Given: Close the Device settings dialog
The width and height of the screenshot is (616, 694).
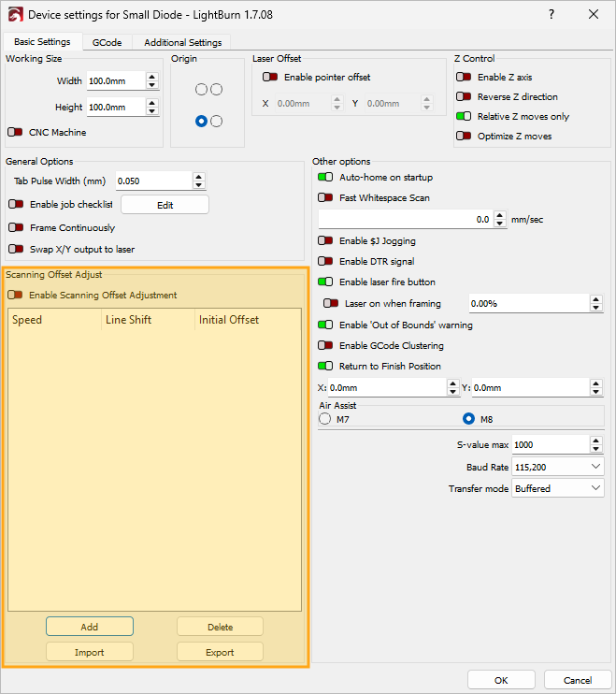Looking at the screenshot, I should (594, 14).
